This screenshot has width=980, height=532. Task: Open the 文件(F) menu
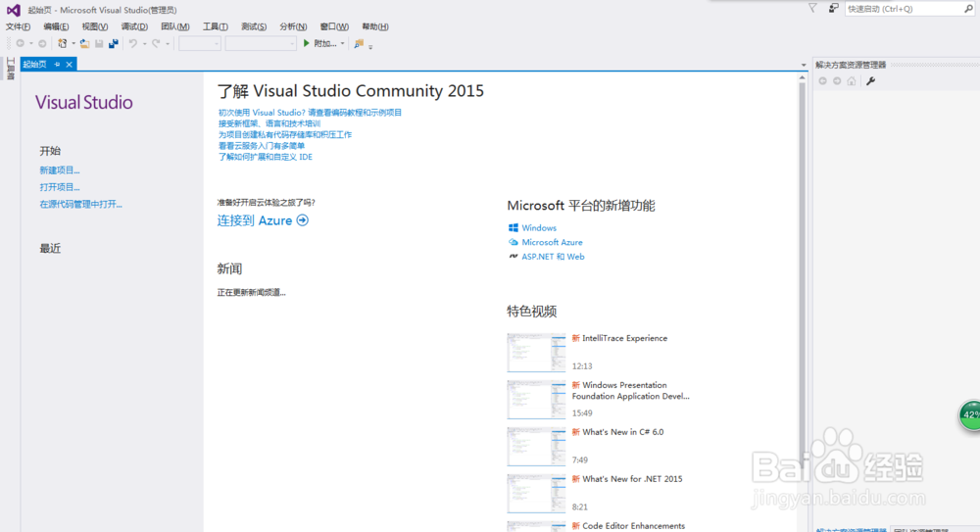(x=18, y=26)
